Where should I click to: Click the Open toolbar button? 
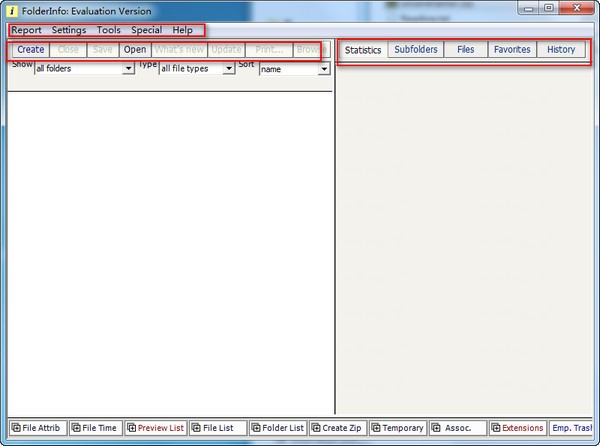135,50
